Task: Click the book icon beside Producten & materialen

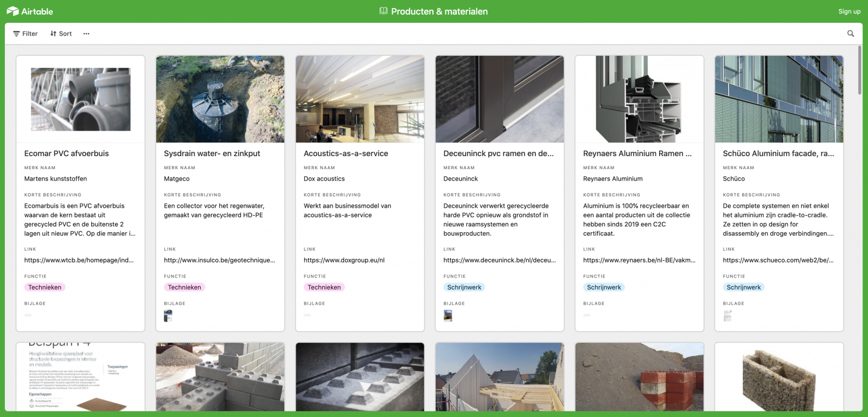Action: click(384, 11)
